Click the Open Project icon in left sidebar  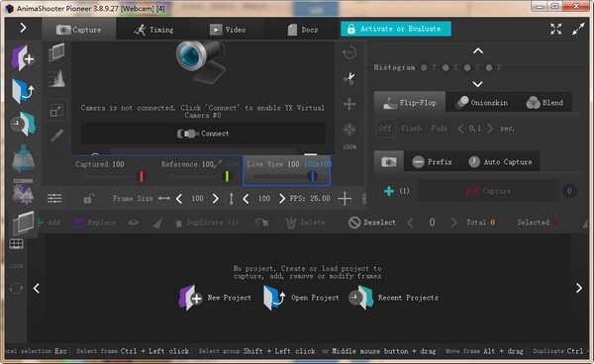pos(23,91)
